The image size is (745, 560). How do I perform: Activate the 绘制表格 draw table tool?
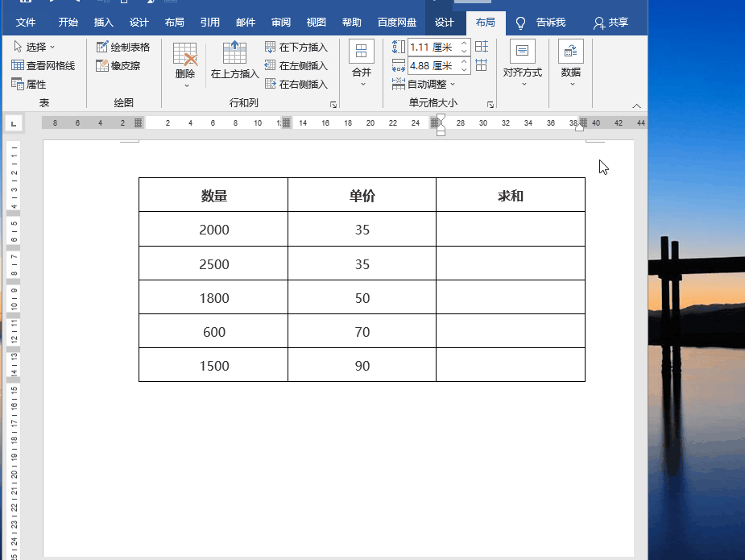click(x=123, y=47)
